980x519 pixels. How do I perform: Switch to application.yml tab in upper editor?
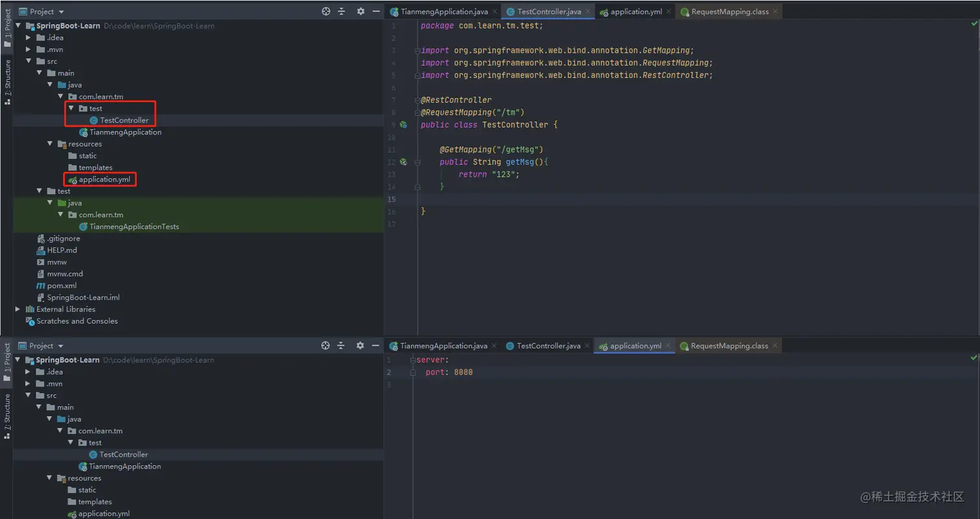coord(634,12)
